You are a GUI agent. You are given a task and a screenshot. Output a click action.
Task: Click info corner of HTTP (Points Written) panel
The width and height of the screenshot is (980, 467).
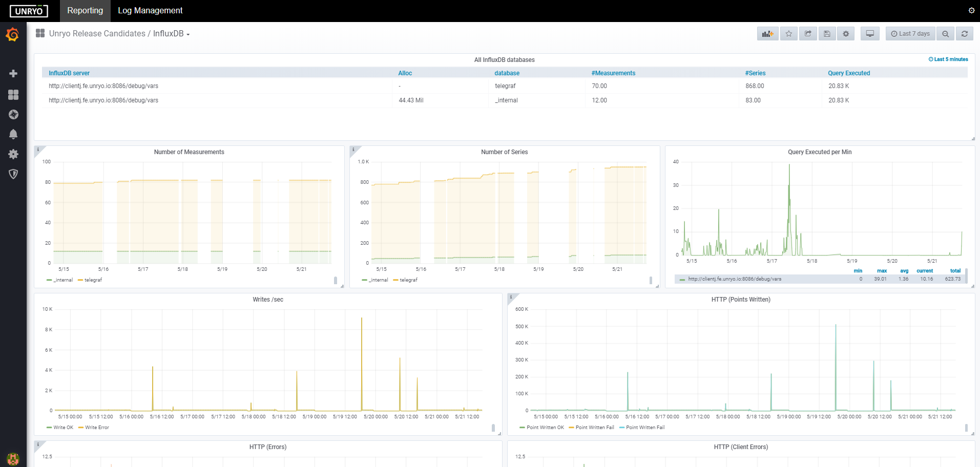[x=511, y=297]
